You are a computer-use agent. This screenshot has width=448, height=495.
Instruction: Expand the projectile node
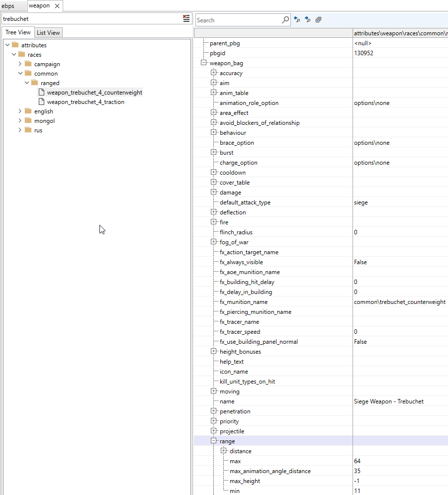pyautogui.click(x=214, y=431)
